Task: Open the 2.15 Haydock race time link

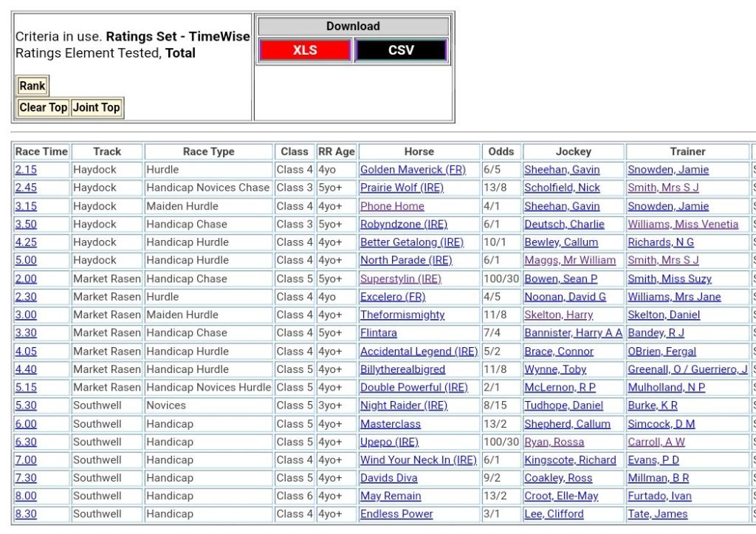Action: (x=26, y=170)
